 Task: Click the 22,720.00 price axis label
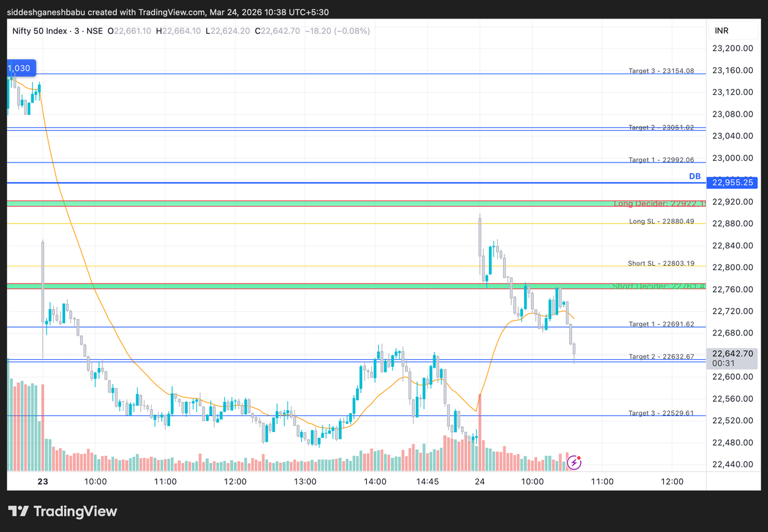coord(732,311)
